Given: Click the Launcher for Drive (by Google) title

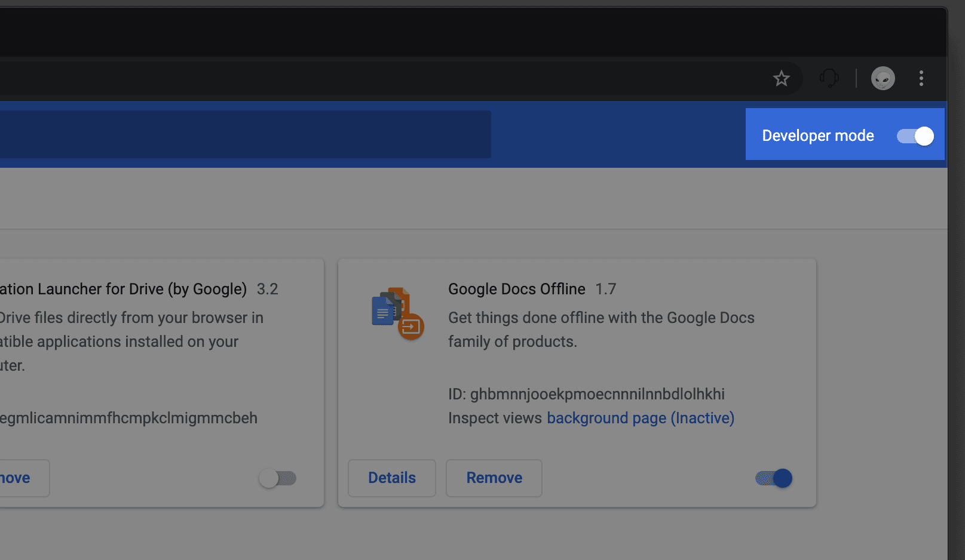Looking at the screenshot, I should pos(123,289).
